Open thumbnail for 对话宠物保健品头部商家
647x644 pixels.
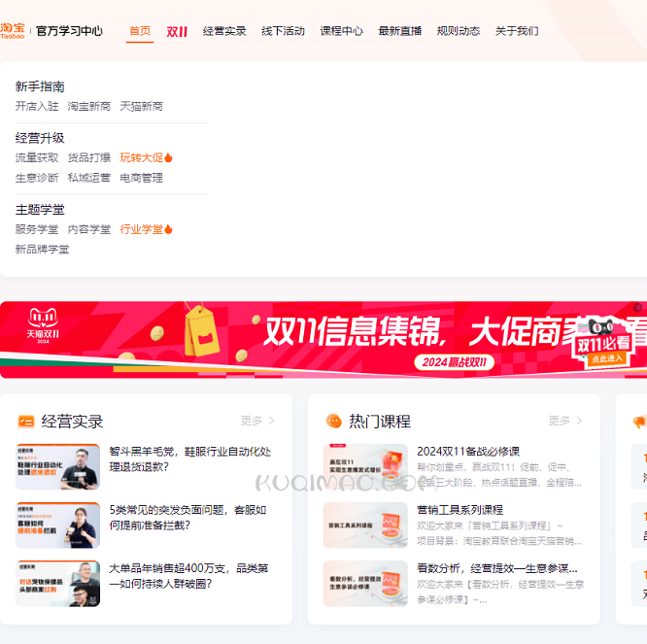point(57,584)
